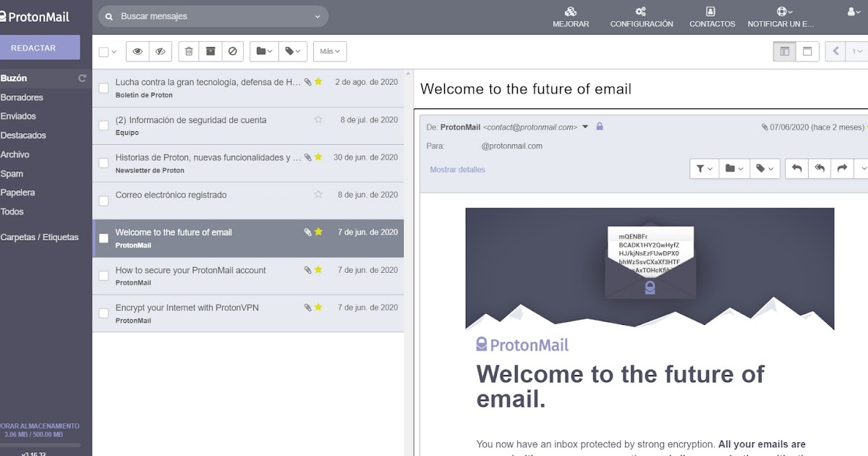868x456 pixels.
Task: Open the Contactos section
Action: click(x=712, y=16)
